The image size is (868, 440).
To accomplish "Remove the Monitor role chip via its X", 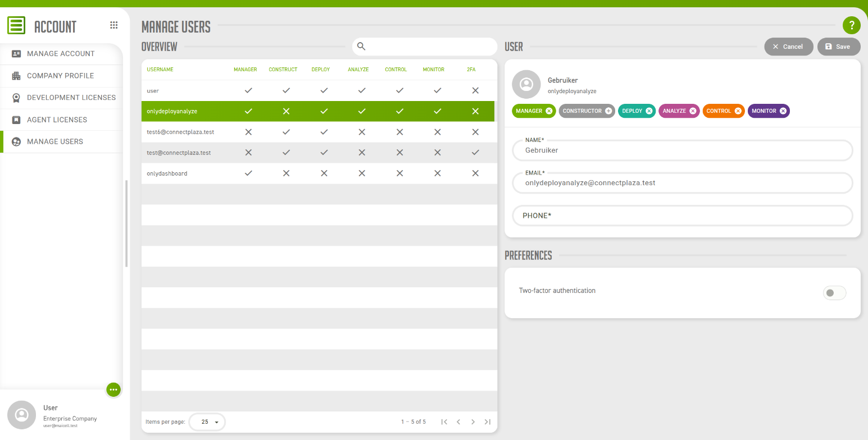I will coord(783,111).
